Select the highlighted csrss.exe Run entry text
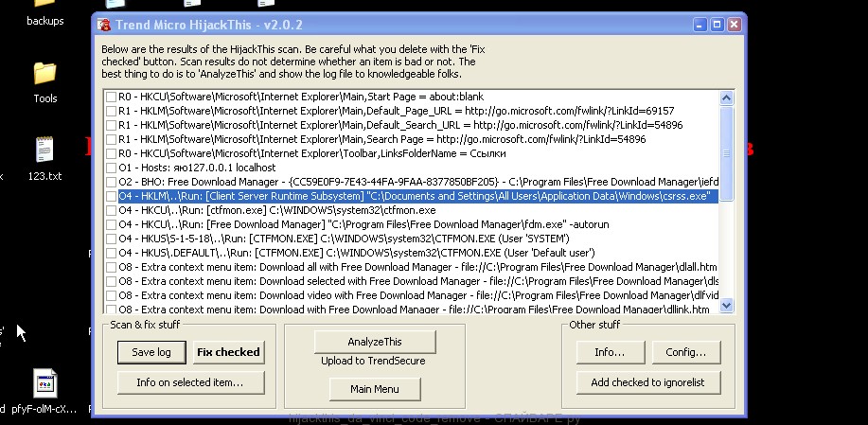Viewport: 868px width, 425px height. point(418,196)
